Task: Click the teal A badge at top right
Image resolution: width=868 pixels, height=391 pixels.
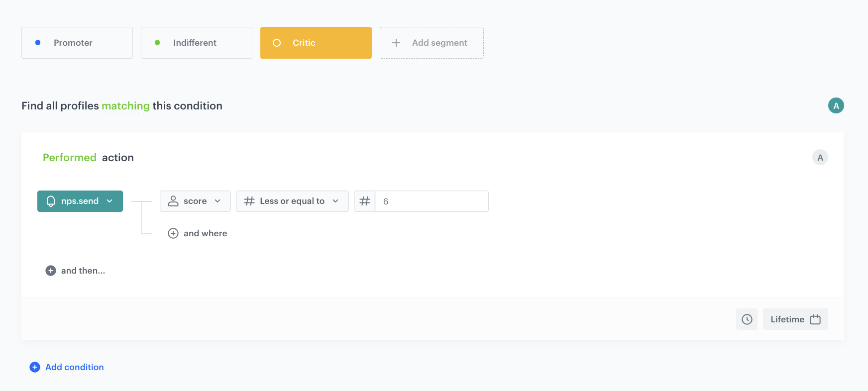Action: tap(836, 105)
